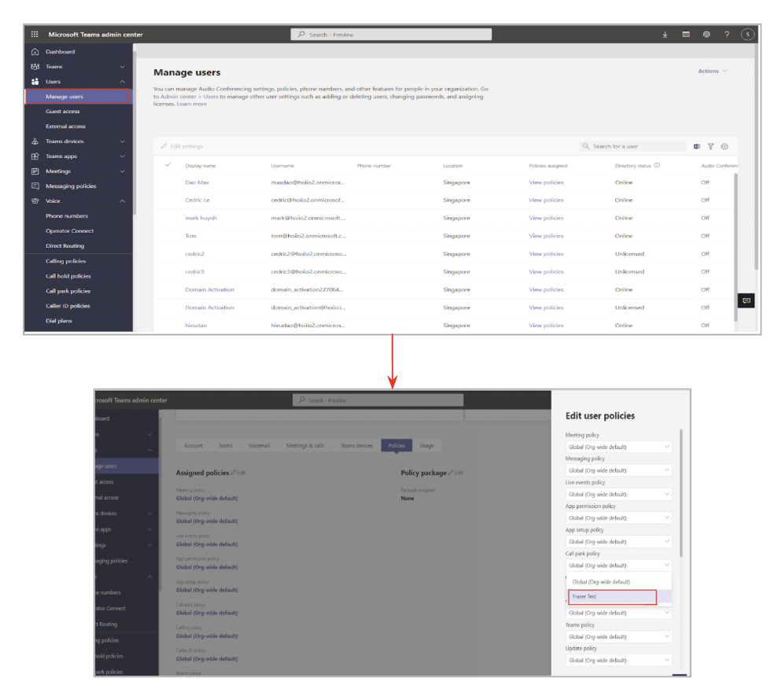The height and width of the screenshot is (700, 782).
Task: Open the filter funnel icon
Action: pos(710,146)
